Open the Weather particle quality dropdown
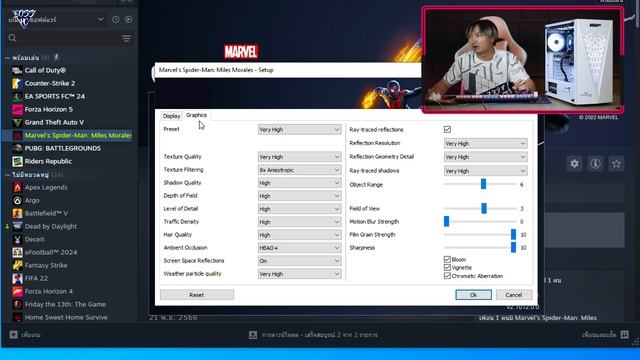Image resolution: width=640 pixels, height=360 pixels. point(300,274)
